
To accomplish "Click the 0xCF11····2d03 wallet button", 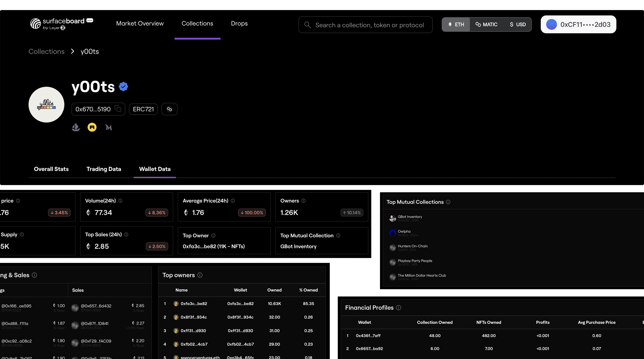I will click(x=578, y=24).
